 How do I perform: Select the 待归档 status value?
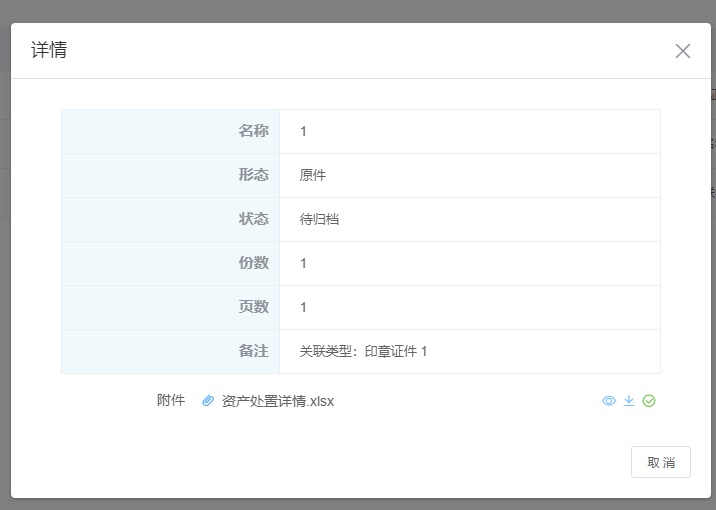[319, 219]
